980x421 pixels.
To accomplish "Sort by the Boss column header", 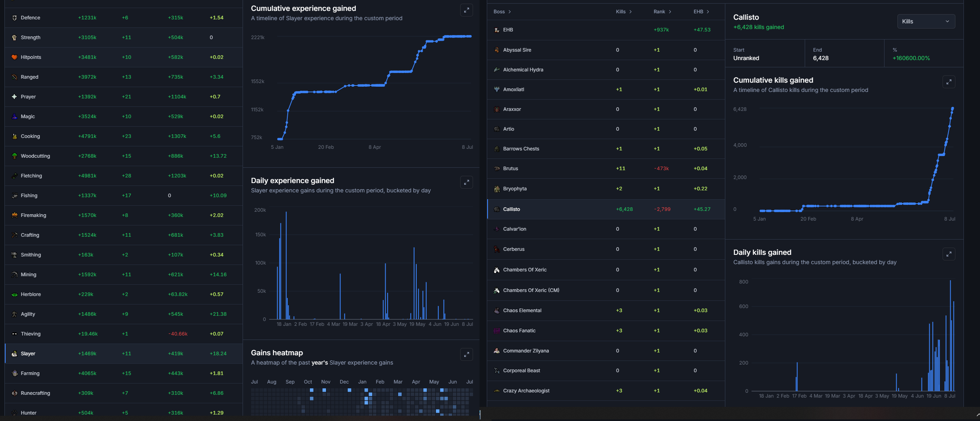I will coord(502,12).
